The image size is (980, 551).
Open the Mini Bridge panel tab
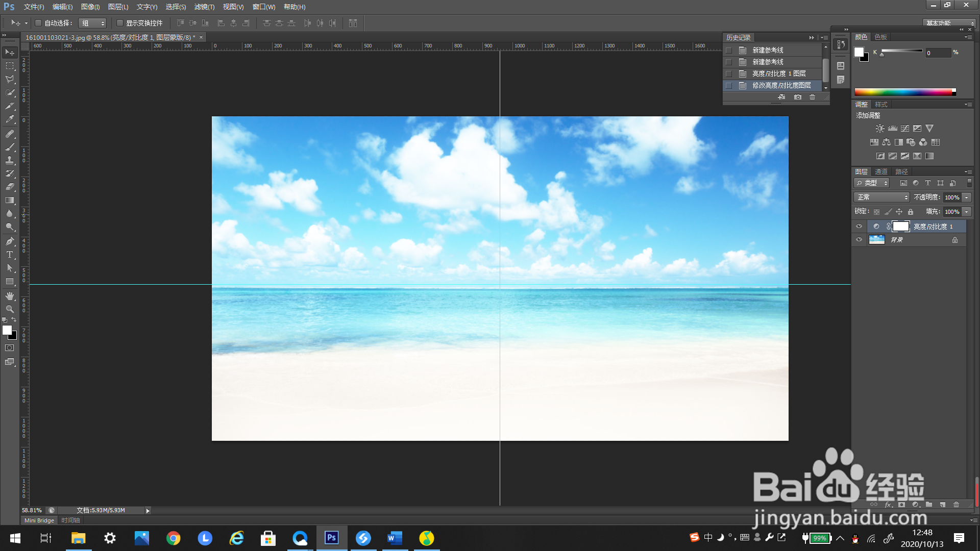pyautogui.click(x=39, y=520)
